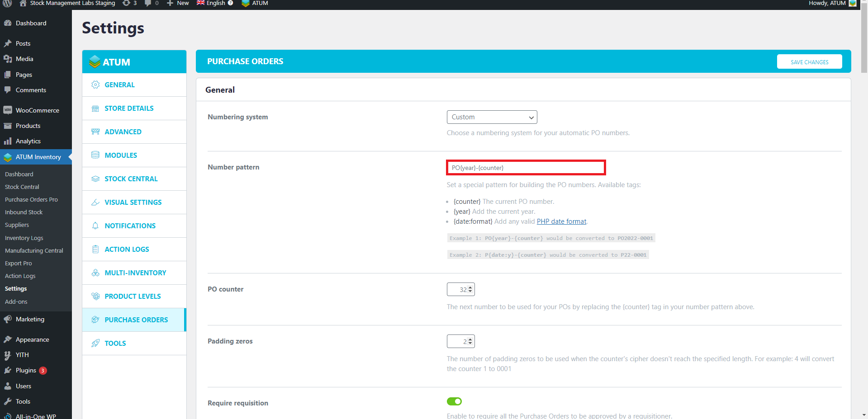The image size is (868, 419).
Task: Click the Pages icon in sidebar
Action: (x=8, y=75)
